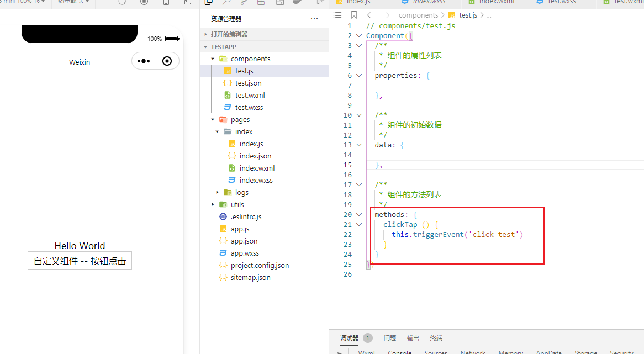
Task: Expand the logs folder
Action: [x=218, y=192]
